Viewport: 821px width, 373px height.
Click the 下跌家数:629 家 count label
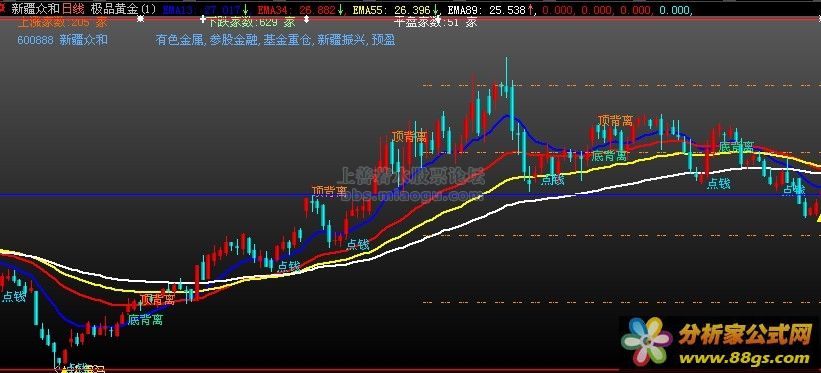click(x=250, y=22)
